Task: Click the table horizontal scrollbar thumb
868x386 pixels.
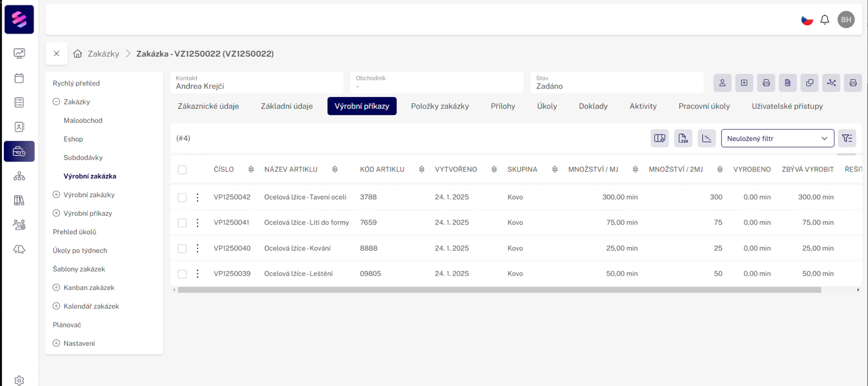Action: coord(499,290)
